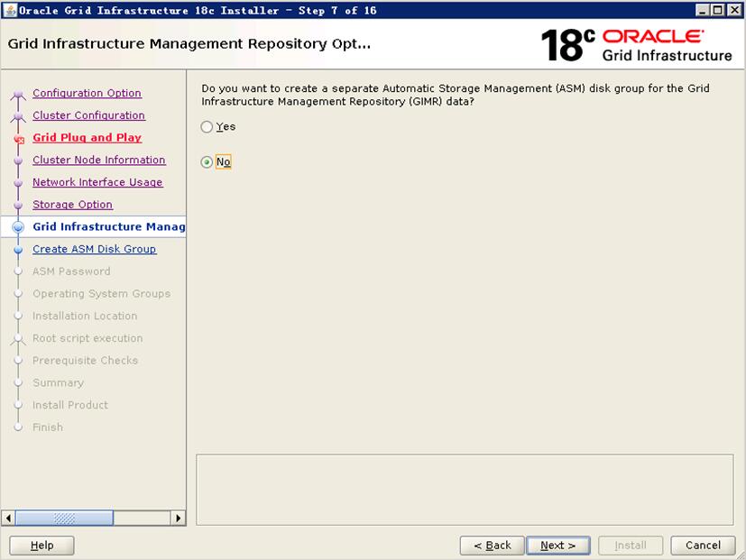Screen dimensions: 746x560
Task: Click the Root script execution step label
Action: point(87,338)
